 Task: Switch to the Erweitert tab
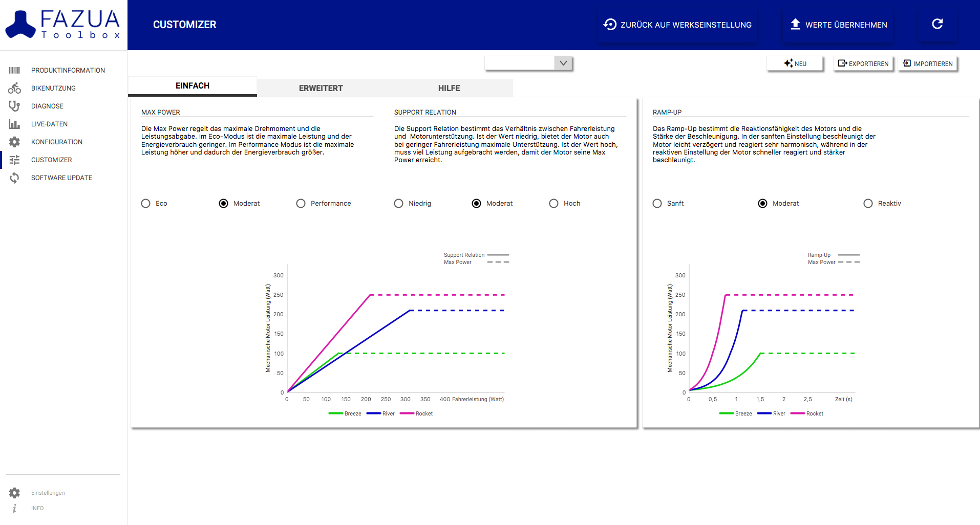coord(321,88)
